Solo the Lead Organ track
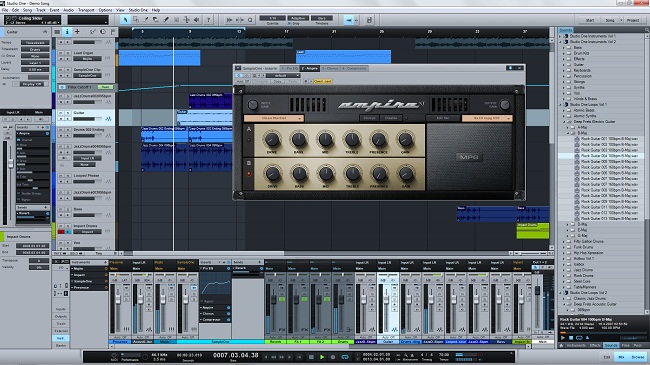The image size is (650, 365). (67, 53)
